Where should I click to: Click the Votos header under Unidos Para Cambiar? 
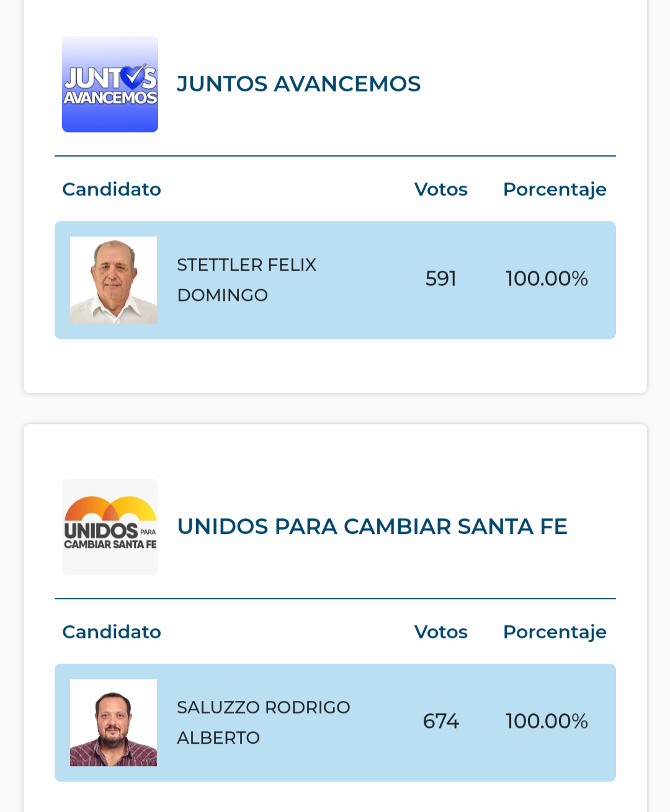tap(440, 632)
